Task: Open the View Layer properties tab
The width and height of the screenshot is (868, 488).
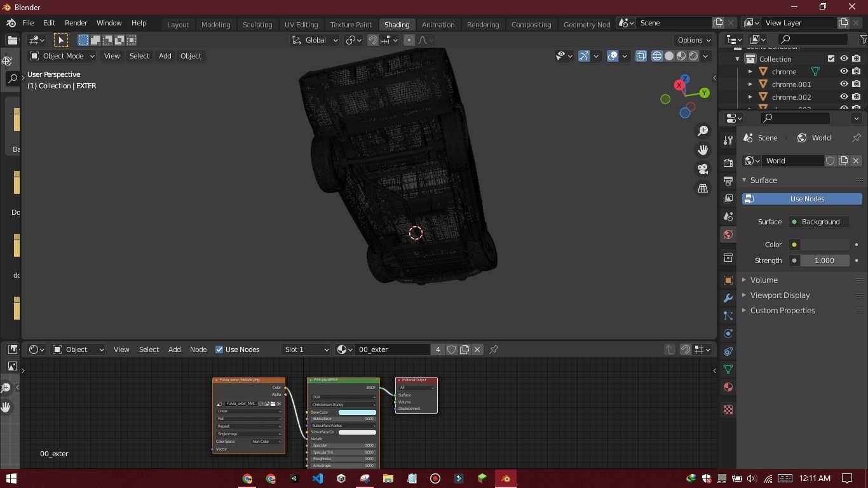Action: point(728,199)
